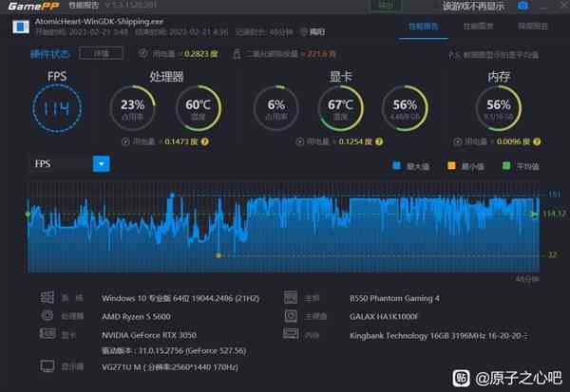Click the NVIDIA GeForce RTX 3050 text
Viewport: 570px width, 392px height.
pos(149,335)
